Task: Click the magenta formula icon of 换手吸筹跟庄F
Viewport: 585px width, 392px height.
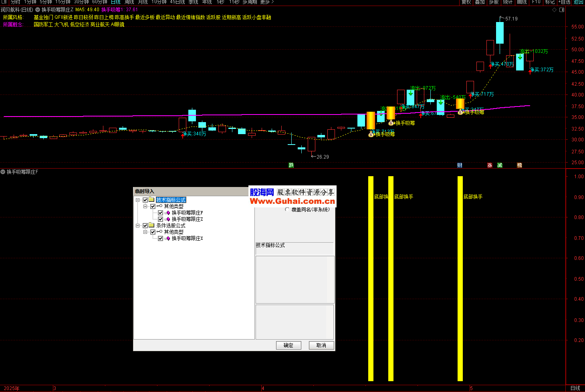Action: [167, 213]
